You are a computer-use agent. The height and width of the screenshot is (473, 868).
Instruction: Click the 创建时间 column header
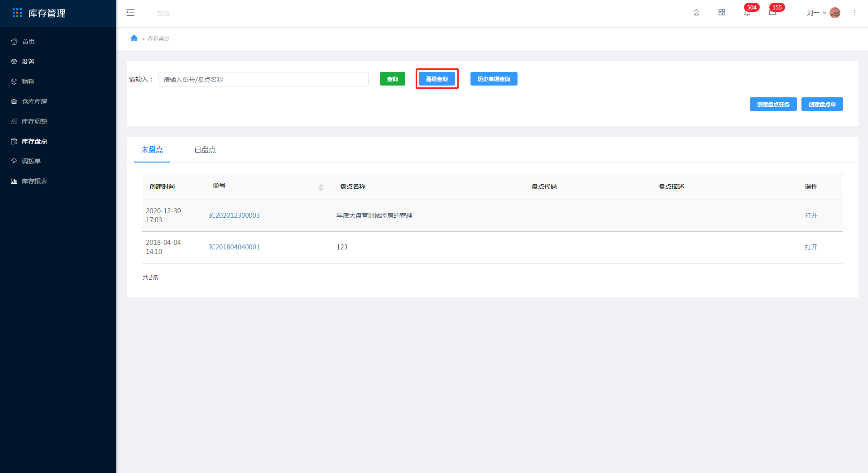[x=162, y=186]
